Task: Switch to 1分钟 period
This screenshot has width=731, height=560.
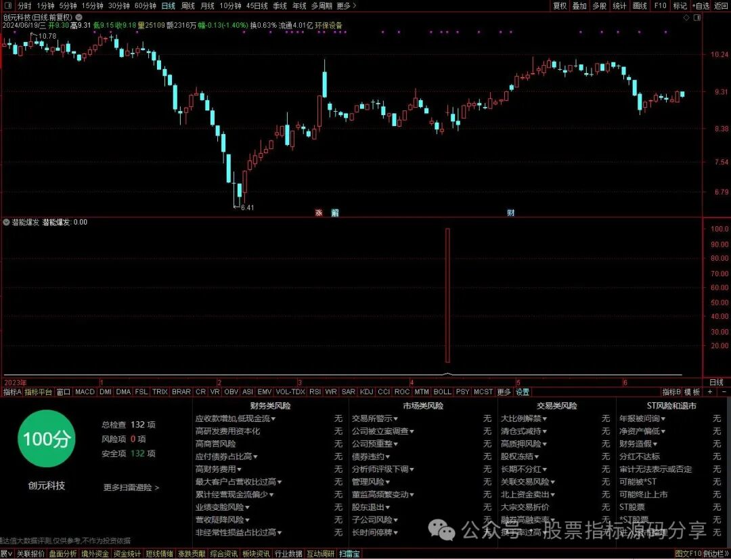Action: click(x=45, y=6)
